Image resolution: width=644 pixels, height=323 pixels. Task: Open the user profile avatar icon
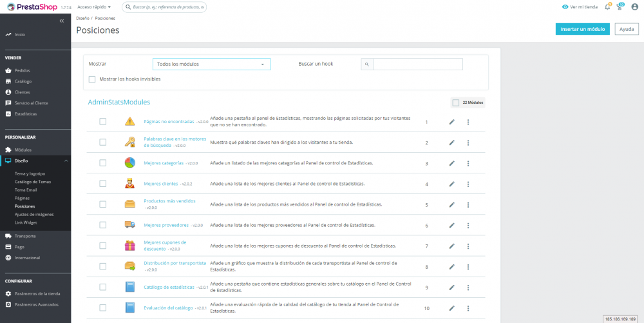point(634,6)
